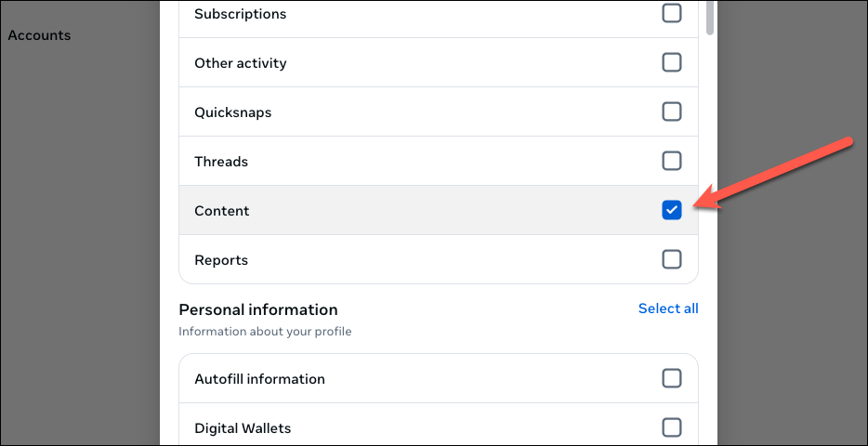Enable the Digital Wallets checkbox
The image size is (868, 446).
pyautogui.click(x=671, y=428)
